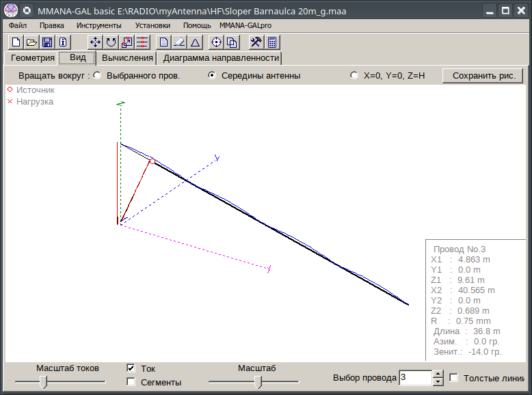The width and height of the screenshot is (532, 395).
Task: Open the 'Инструменты' menu
Action: 99,25
